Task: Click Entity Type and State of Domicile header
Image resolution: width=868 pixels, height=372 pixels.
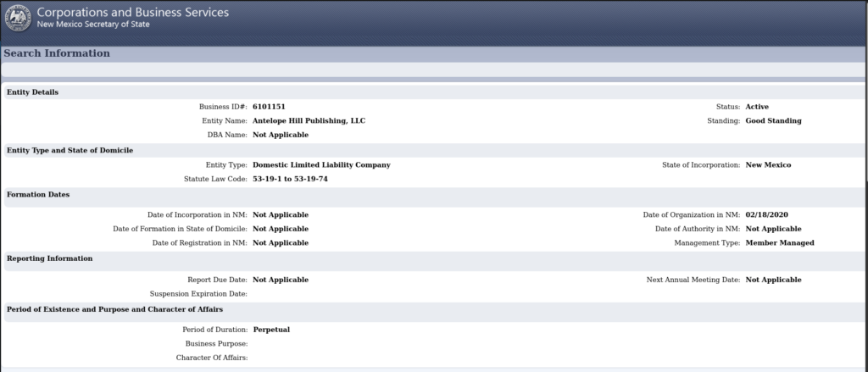Action: pyautogui.click(x=70, y=150)
